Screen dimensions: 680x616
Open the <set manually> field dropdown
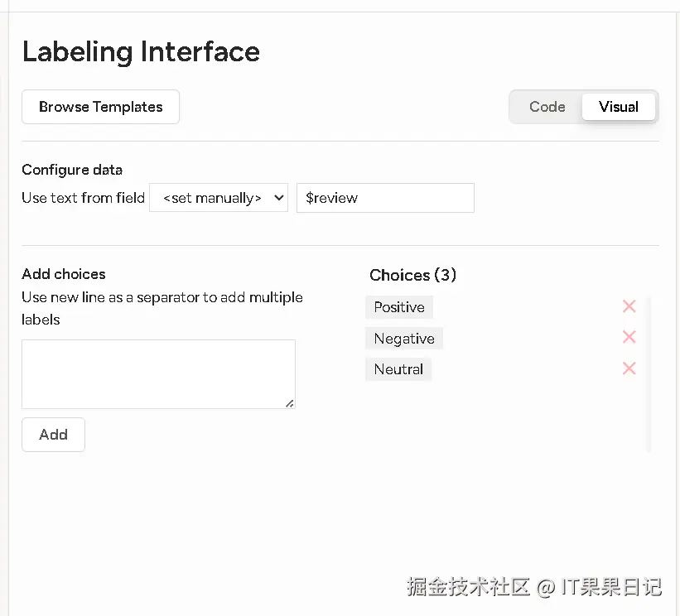tap(219, 198)
